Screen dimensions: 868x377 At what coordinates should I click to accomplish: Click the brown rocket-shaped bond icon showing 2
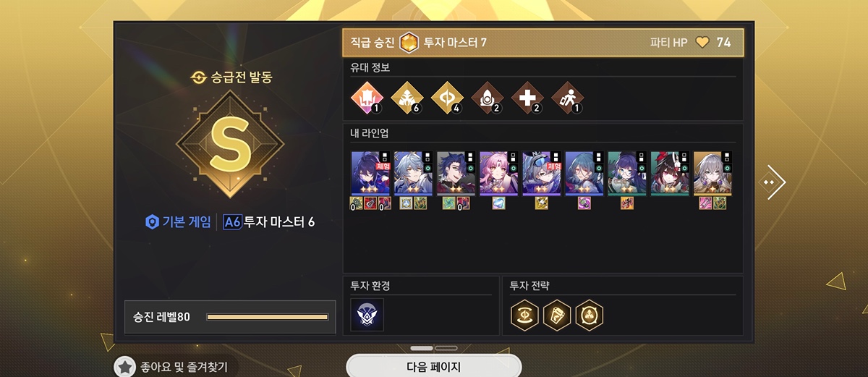(x=486, y=98)
